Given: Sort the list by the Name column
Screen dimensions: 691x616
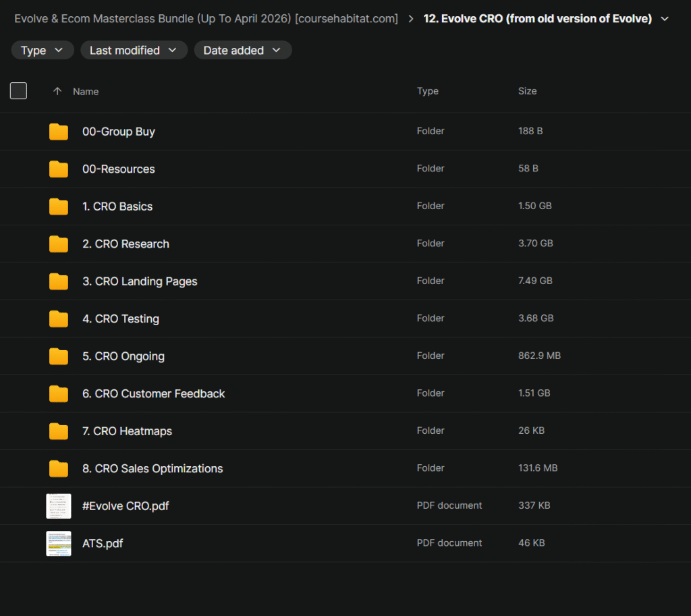Looking at the screenshot, I should 86,92.
